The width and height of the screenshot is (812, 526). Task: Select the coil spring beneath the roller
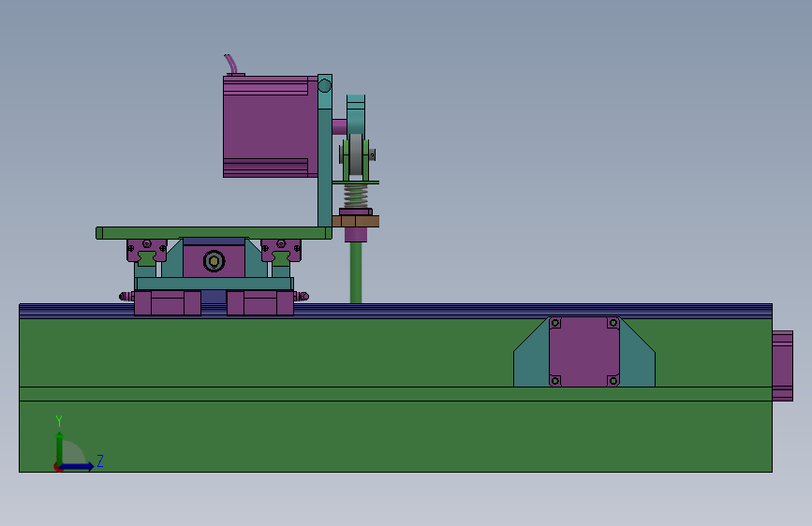(356, 197)
